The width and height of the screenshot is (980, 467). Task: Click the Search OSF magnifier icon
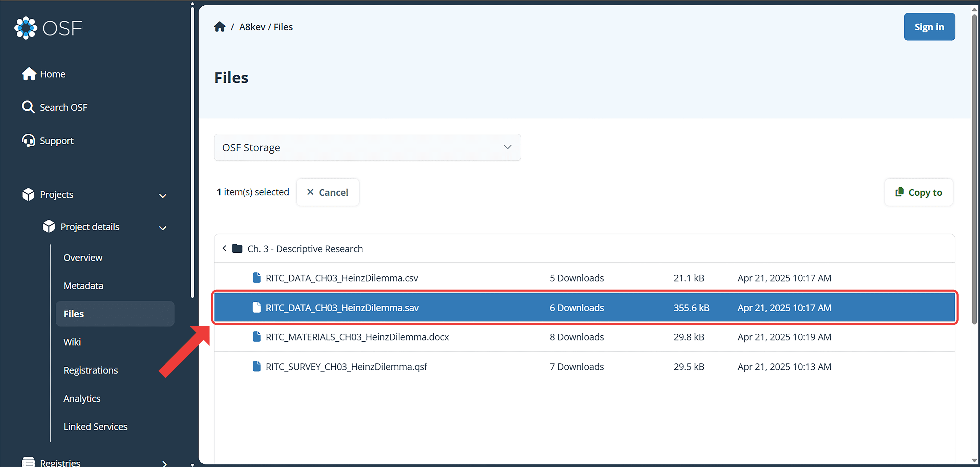coord(28,107)
